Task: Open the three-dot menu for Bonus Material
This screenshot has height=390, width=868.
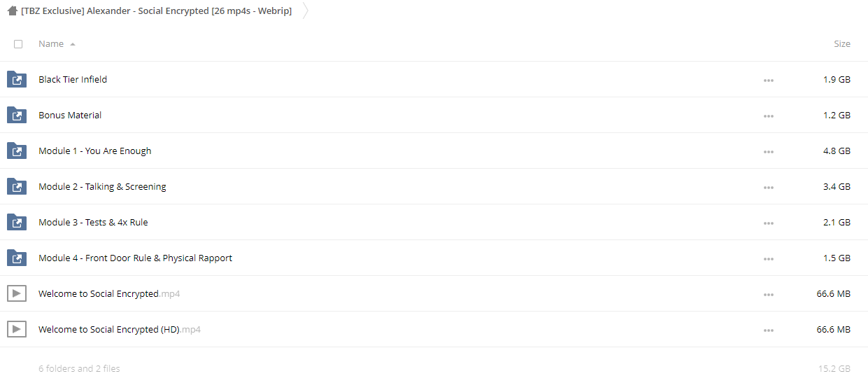Action: coord(769,116)
